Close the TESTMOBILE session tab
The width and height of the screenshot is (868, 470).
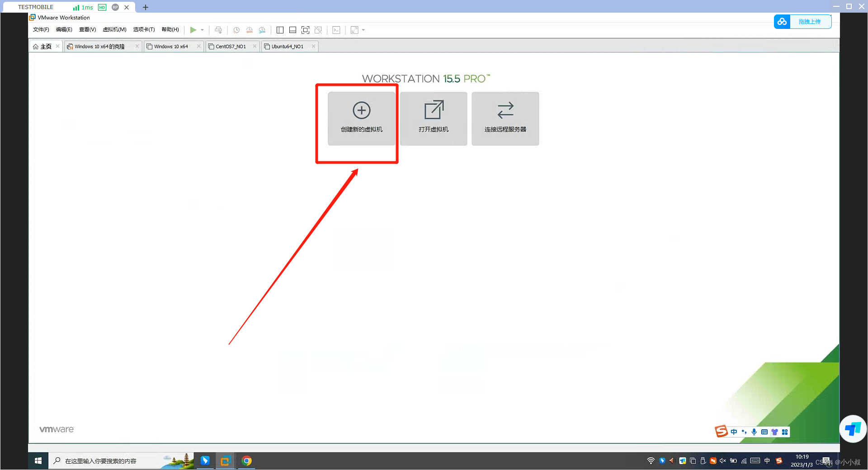pos(127,7)
